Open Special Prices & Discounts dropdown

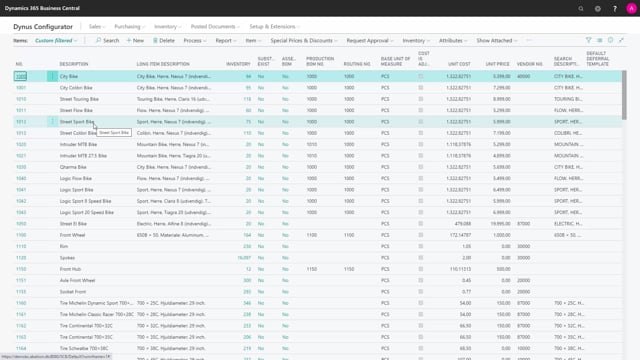pos(304,40)
